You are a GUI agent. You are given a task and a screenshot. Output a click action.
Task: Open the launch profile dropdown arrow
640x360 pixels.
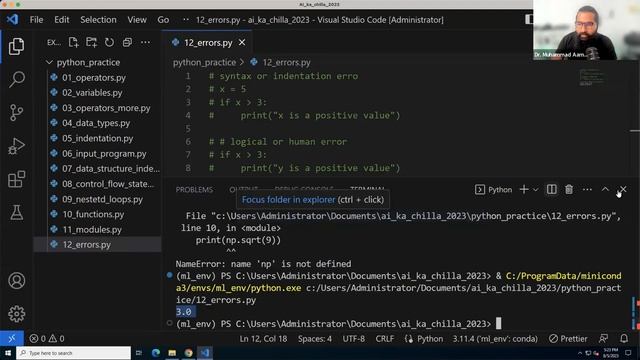(536, 190)
